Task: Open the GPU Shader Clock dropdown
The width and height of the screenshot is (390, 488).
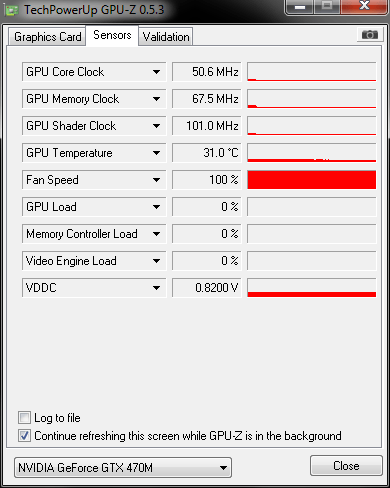Action: point(156,126)
